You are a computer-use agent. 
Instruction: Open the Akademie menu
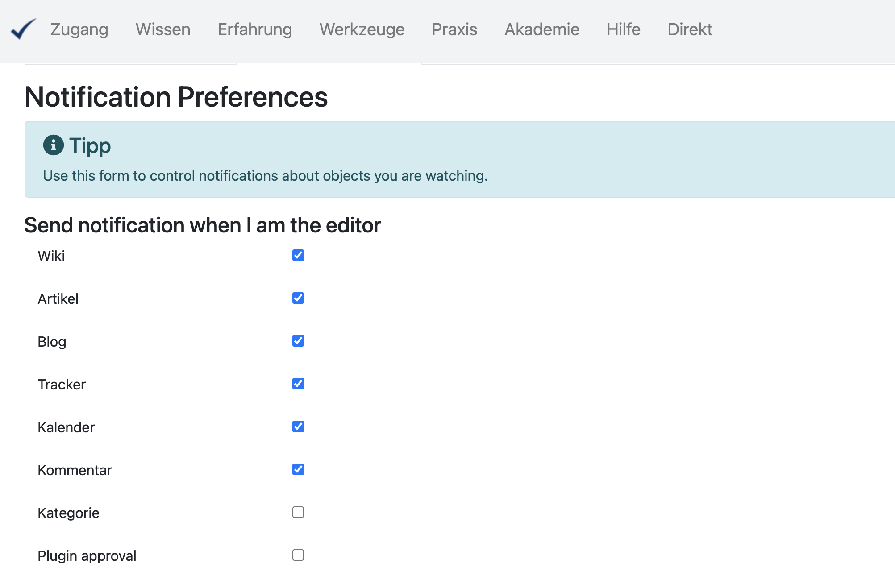542,29
